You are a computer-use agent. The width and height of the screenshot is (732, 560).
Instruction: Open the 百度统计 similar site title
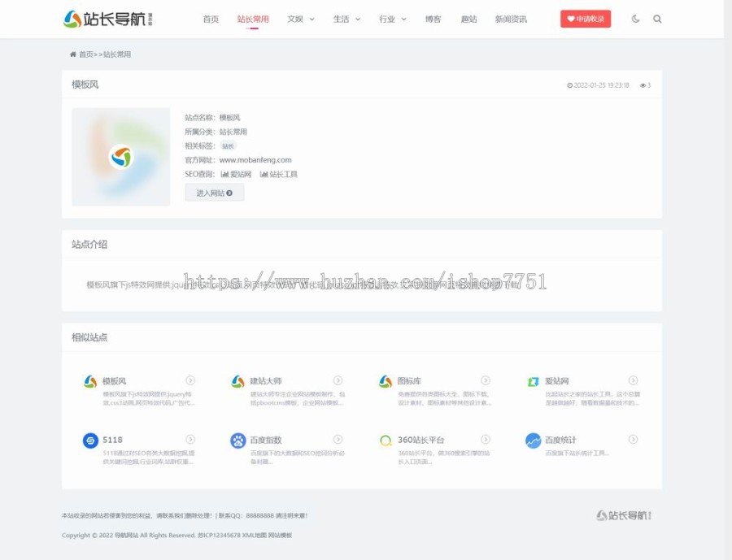[560, 440]
